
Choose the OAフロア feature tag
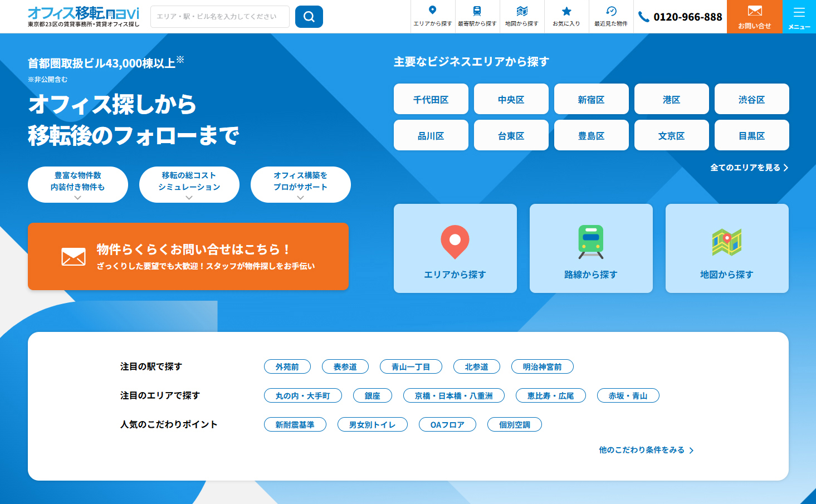point(448,424)
